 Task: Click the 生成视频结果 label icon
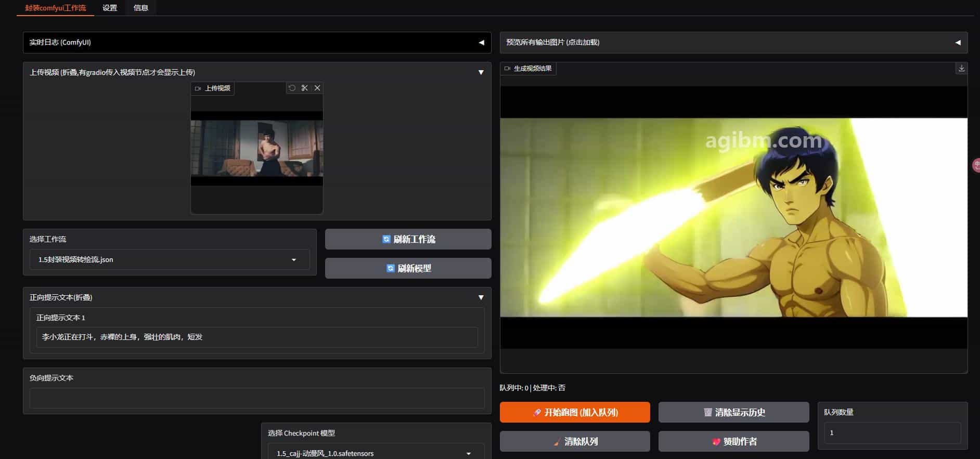[x=507, y=69]
